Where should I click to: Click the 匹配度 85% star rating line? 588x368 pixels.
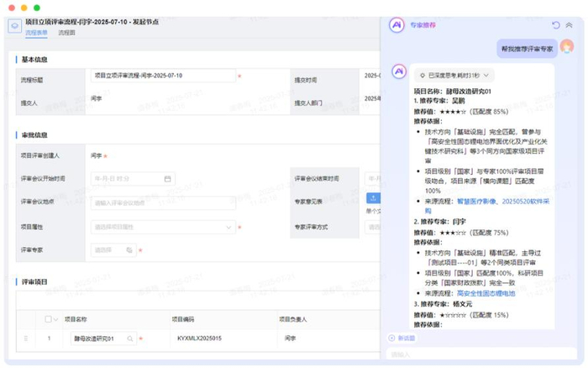point(461,112)
